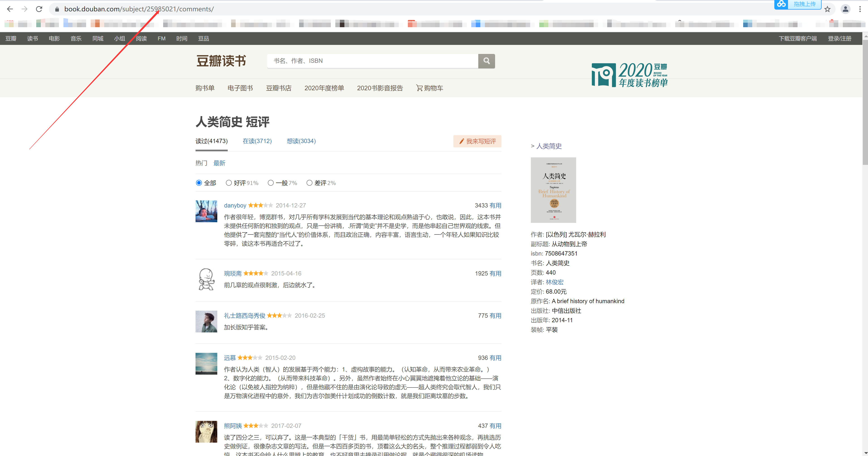Sort comments by 最新
Screen dimensions: 868x456
click(x=219, y=163)
